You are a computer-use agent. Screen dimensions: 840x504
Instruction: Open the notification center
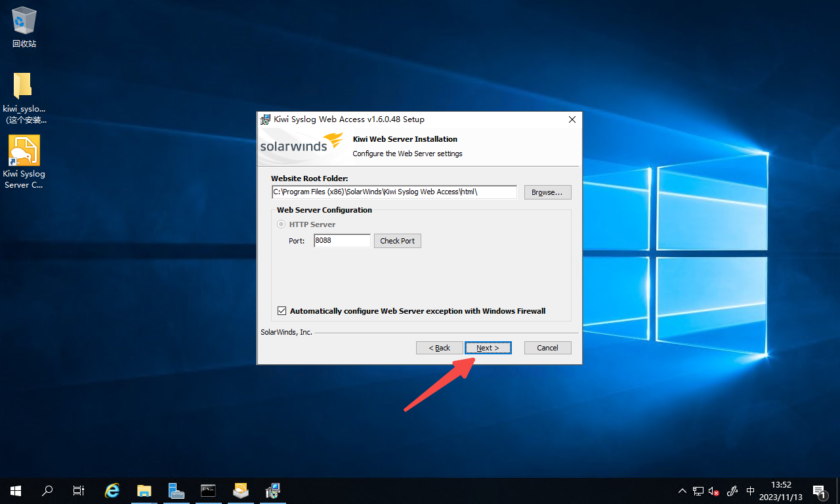click(820, 491)
